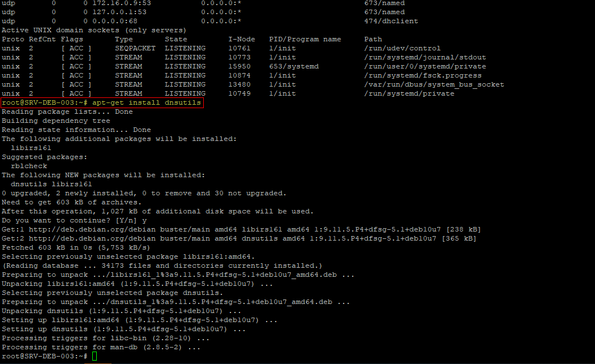Image resolution: width=595 pixels, height=364 pixels.
Task: Click the 'apt-get install dnsutils' command text
Action: pyautogui.click(x=147, y=102)
